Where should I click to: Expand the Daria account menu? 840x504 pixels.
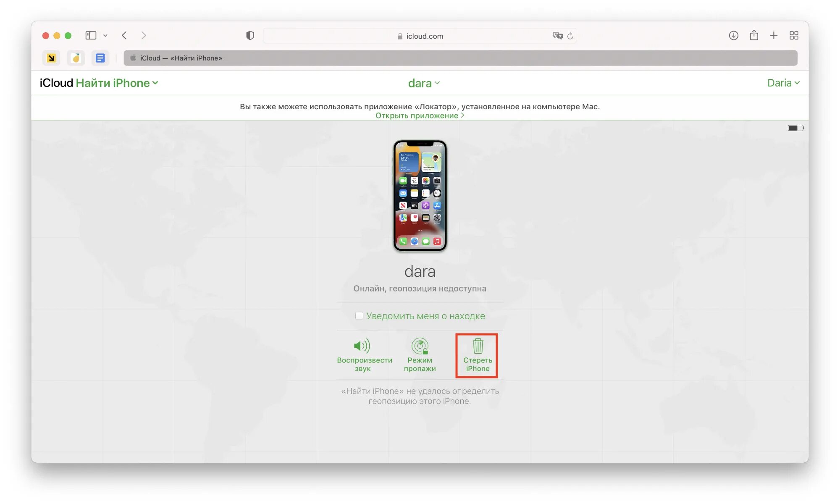pos(782,82)
